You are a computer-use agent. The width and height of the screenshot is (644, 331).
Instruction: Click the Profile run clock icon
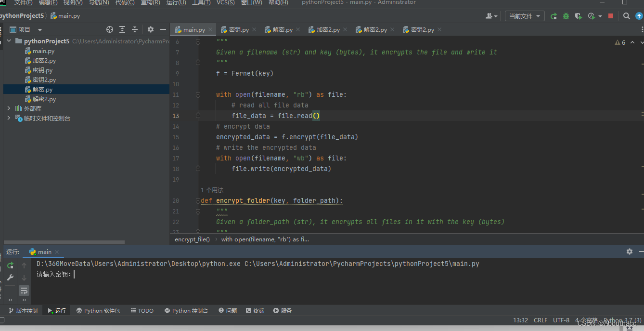(592, 16)
